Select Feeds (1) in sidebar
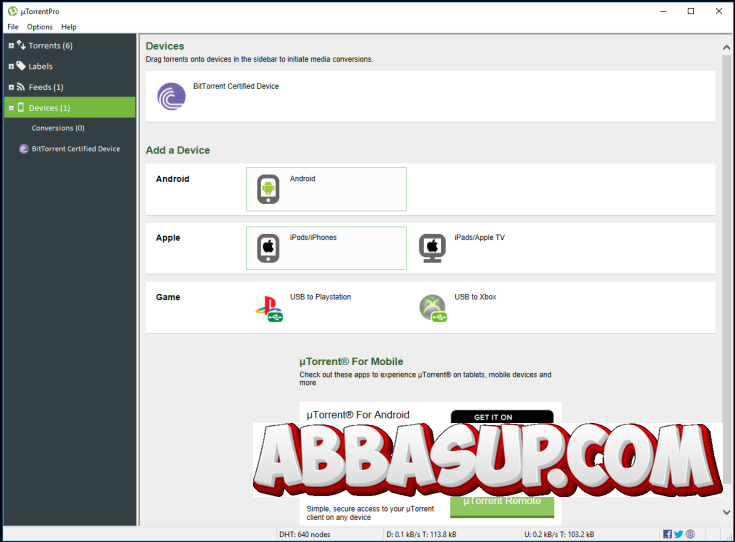 point(46,87)
